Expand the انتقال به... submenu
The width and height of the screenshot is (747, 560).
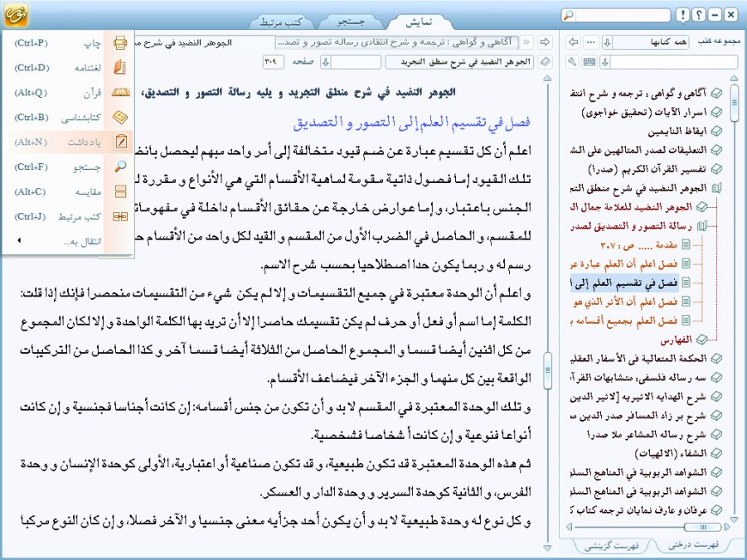pyautogui.click(x=67, y=241)
